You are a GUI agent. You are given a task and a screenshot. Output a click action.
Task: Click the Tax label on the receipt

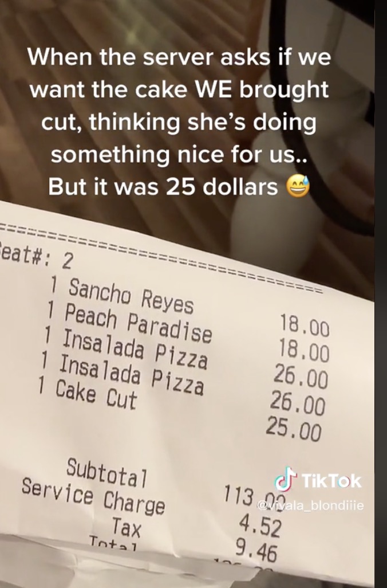click(127, 527)
